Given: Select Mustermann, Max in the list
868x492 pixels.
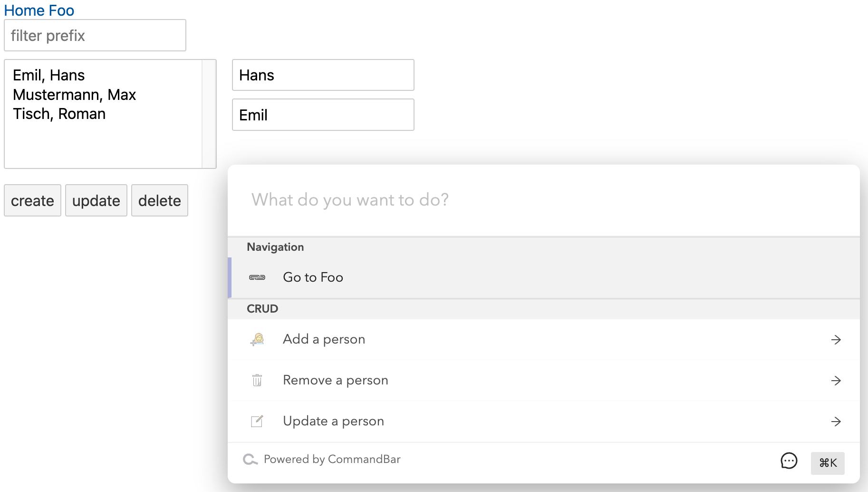Looking at the screenshot, I should coord(75,95).
